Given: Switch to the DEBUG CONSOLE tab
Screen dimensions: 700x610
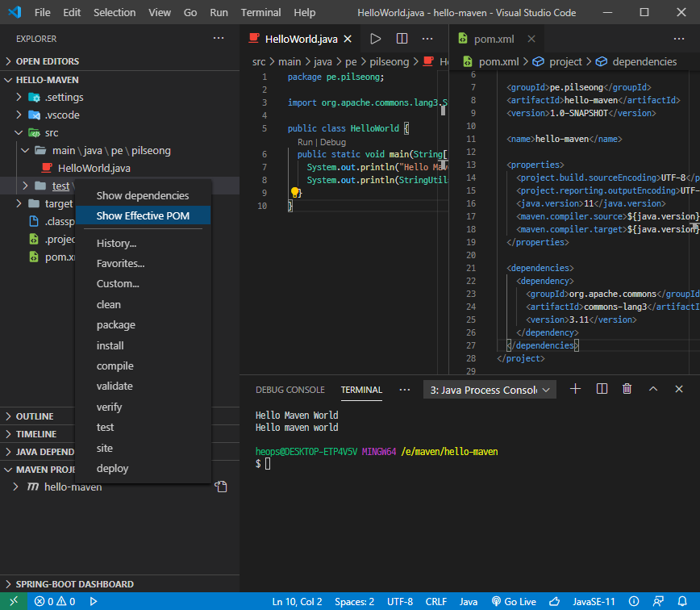Looking at the screenshot, I should coord(290,390).
